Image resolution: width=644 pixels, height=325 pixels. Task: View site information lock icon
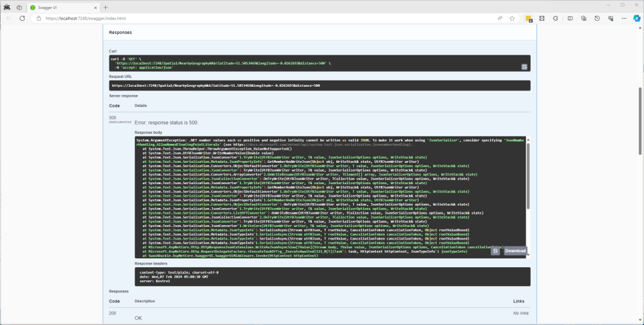[x=39, y=18]
